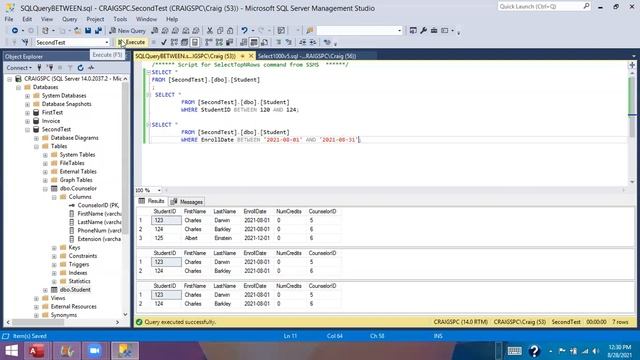Click the Undo arrow icon
The image size is (640, 360).
coord(244,31)
